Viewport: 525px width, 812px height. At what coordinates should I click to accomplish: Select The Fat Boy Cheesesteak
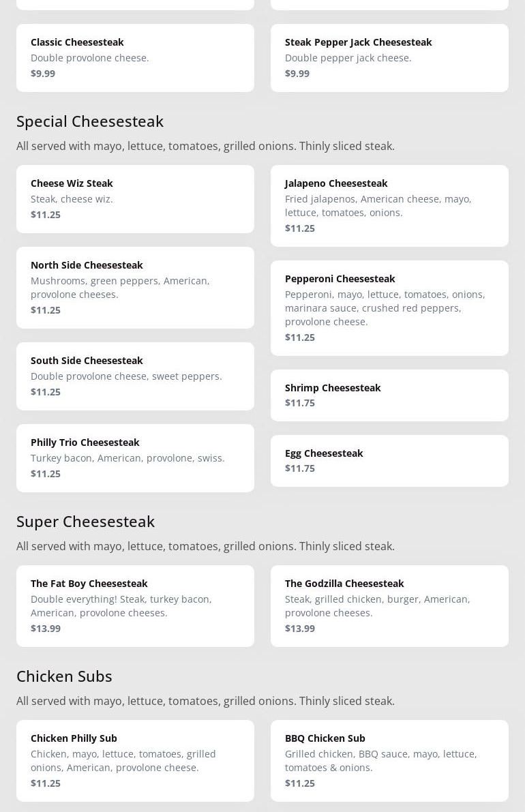tap(135, 605)
